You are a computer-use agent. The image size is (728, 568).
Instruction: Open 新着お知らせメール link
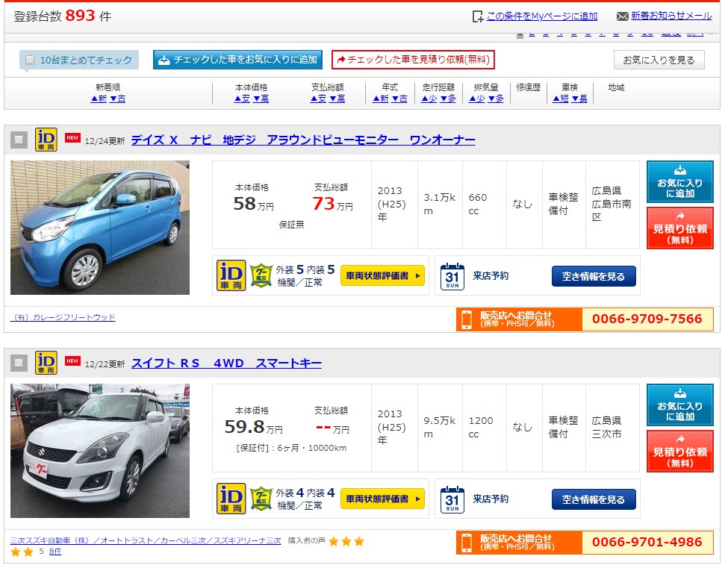671,16
